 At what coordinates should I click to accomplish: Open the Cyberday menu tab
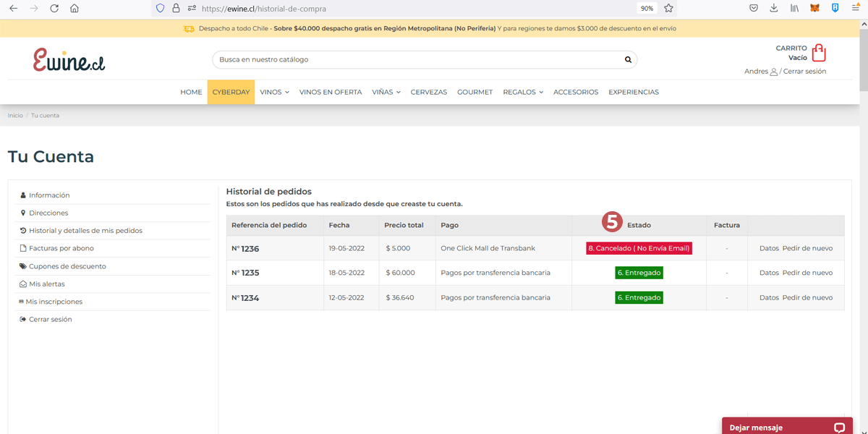[231, 92]
